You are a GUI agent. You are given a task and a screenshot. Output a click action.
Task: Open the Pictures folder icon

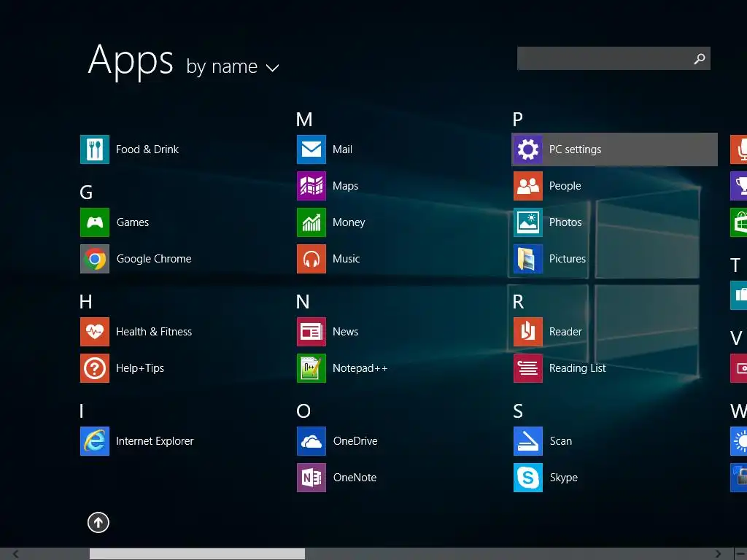coord(528,259)
